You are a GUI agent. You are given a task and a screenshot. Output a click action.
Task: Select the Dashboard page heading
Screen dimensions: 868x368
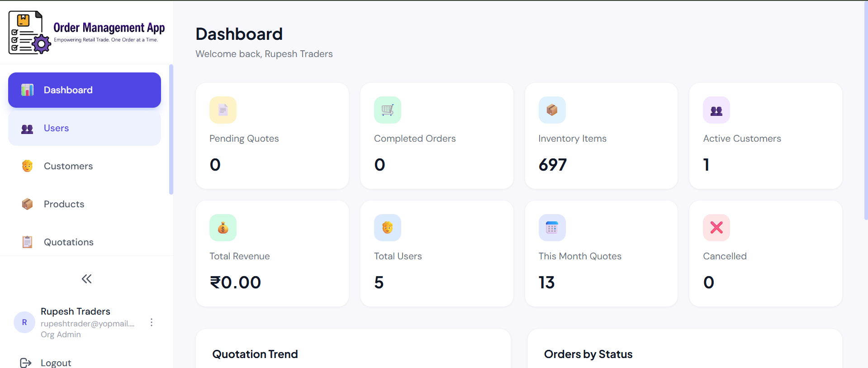[239, 34]
